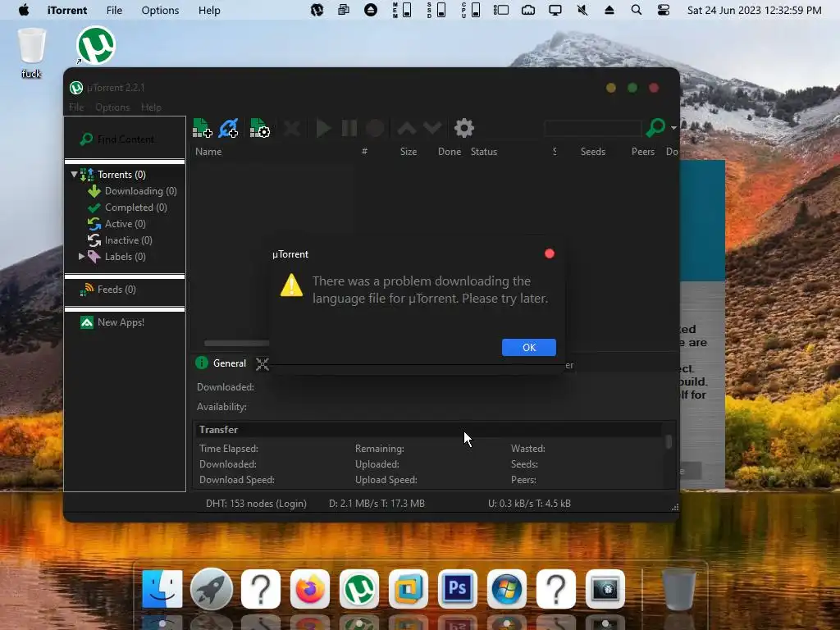Click the download speed status text
Screen dimensions: 840x630
pos(377,504)
